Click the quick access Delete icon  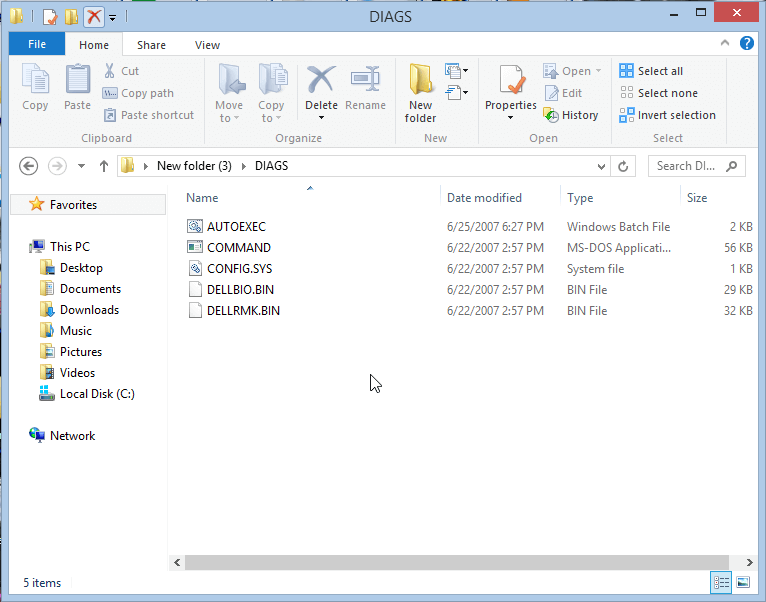pos(94,17)
